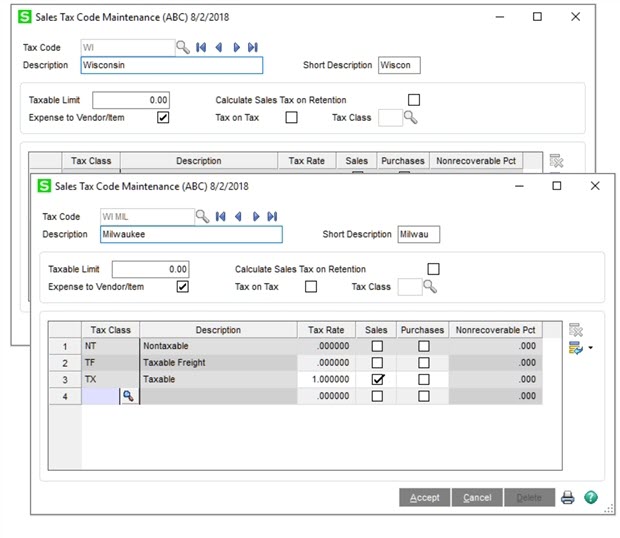Enable Calculate Sales Tax on Retention in Milwaukee window
Screen dimensions: 620x538
pyautogui.click(x=433, y=269)
